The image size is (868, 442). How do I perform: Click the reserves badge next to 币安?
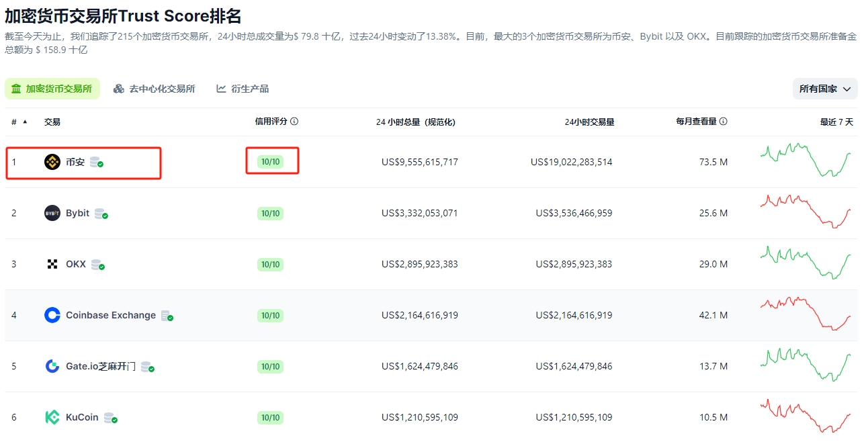click(x=97, y=163)
